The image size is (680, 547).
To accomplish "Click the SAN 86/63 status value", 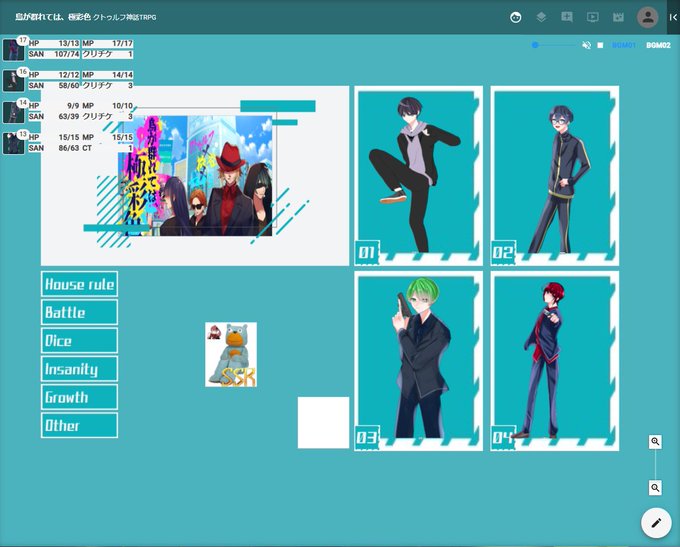I will [54, 148].
